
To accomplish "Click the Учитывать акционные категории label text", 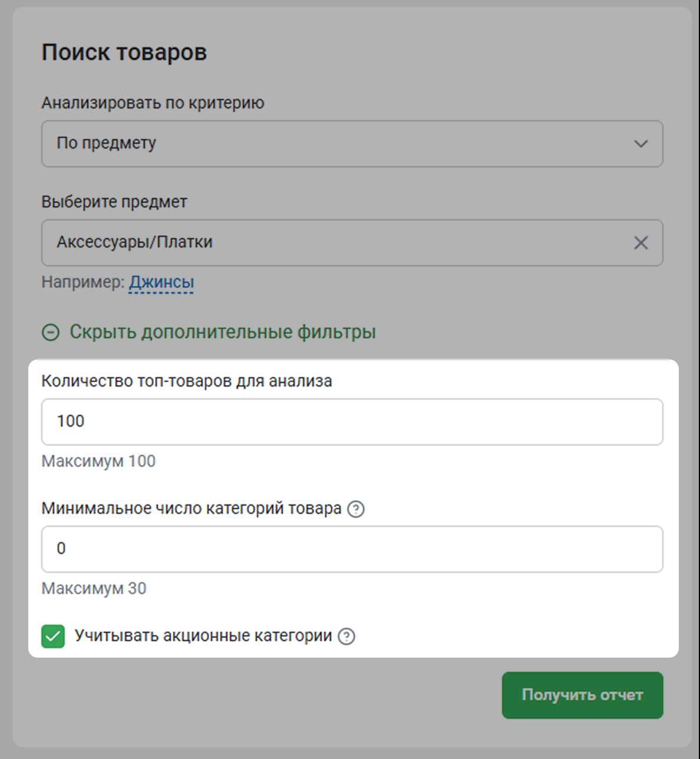I will tap(203, 636).
